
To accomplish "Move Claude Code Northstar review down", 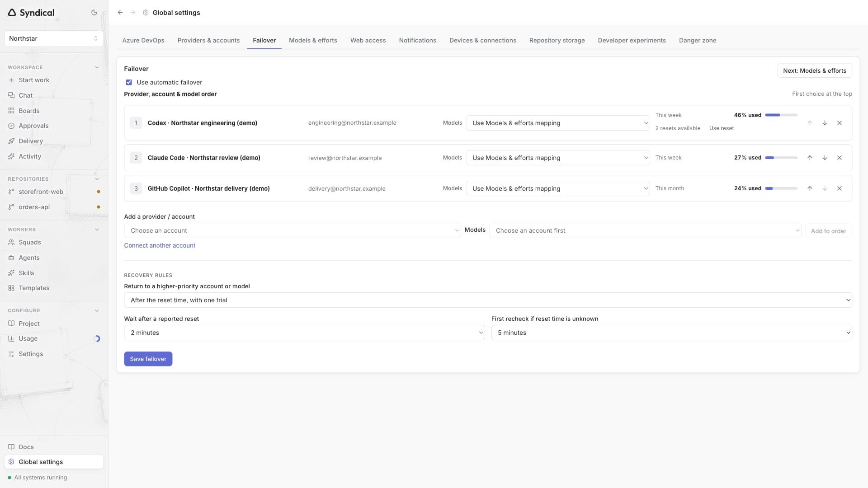I will (x=825, y=158).
